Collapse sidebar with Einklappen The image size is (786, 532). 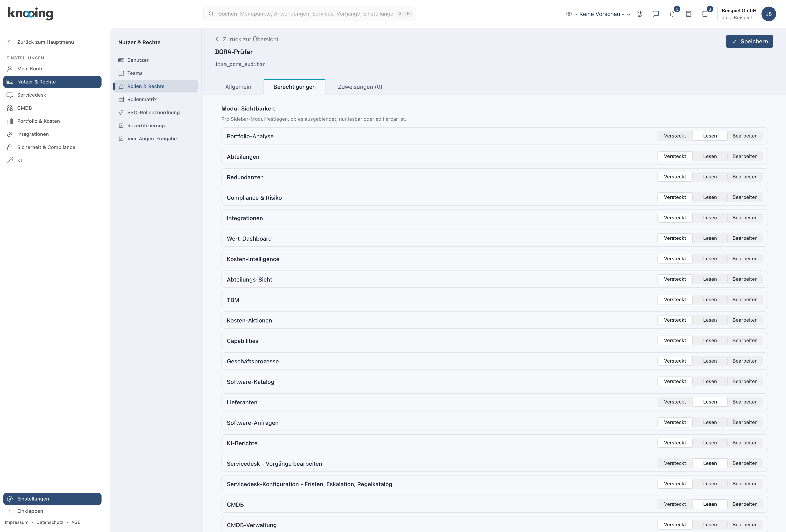tap(52, 511)
